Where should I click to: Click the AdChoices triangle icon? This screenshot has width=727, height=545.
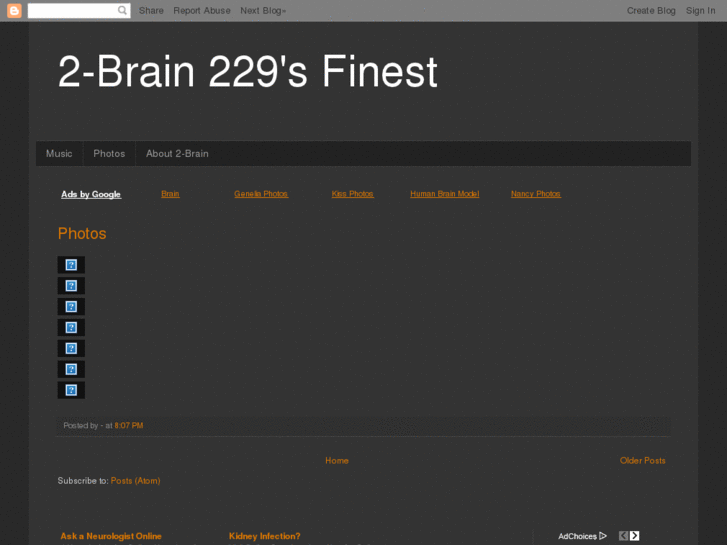603,536
